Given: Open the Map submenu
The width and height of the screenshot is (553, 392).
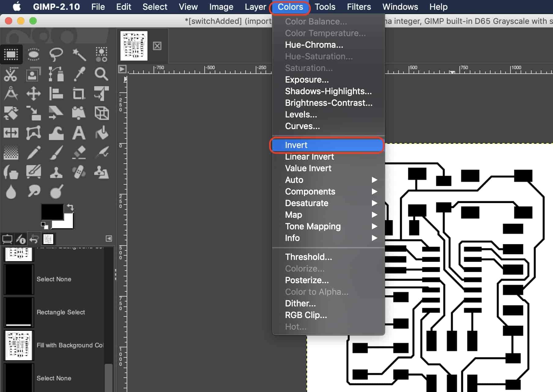Looking at the screenshot, I should tap(328, 215).
